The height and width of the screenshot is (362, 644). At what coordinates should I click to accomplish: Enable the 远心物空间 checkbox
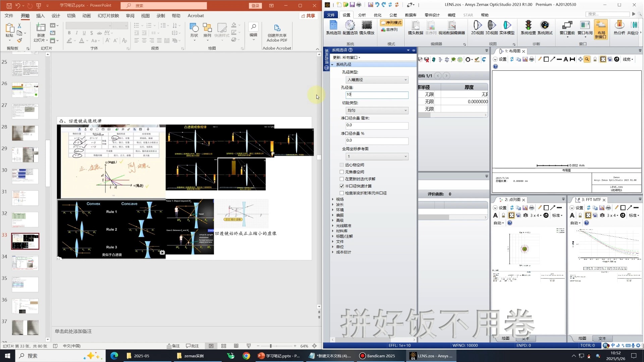[342, 165]
